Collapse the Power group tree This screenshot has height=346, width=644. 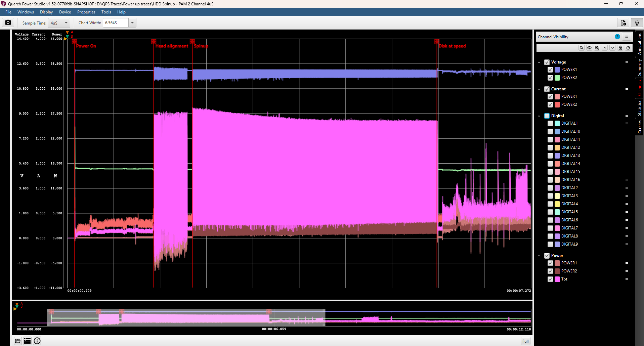pos(539,256)
